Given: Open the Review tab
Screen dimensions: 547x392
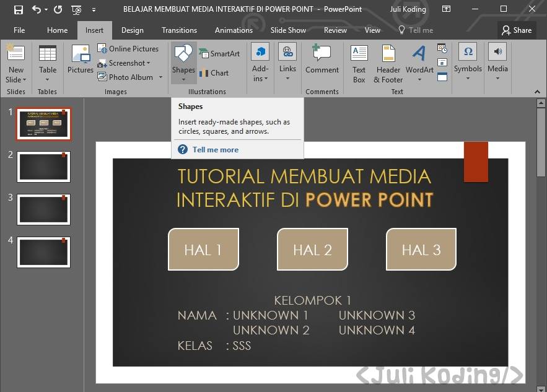Looking at the screenshot, I should pos(335,30).
